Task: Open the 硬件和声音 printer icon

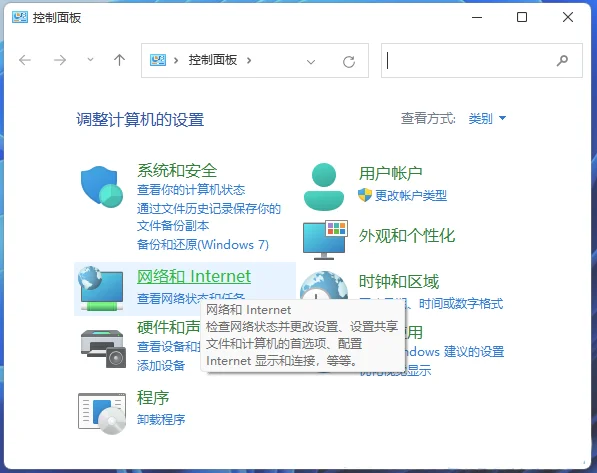Action: (103, 348)
